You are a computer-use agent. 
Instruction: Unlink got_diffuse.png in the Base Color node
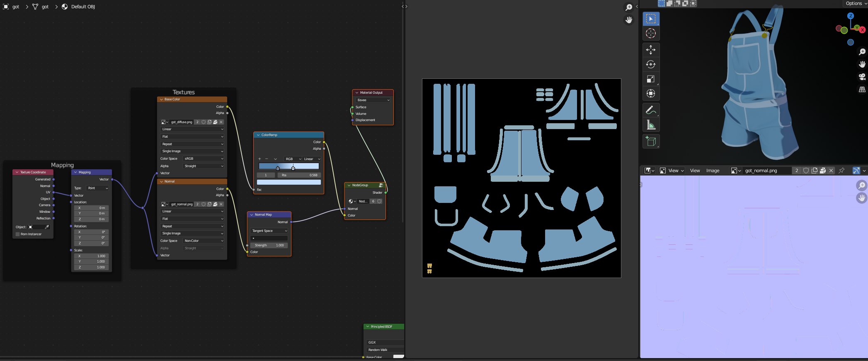coord(221,122)
